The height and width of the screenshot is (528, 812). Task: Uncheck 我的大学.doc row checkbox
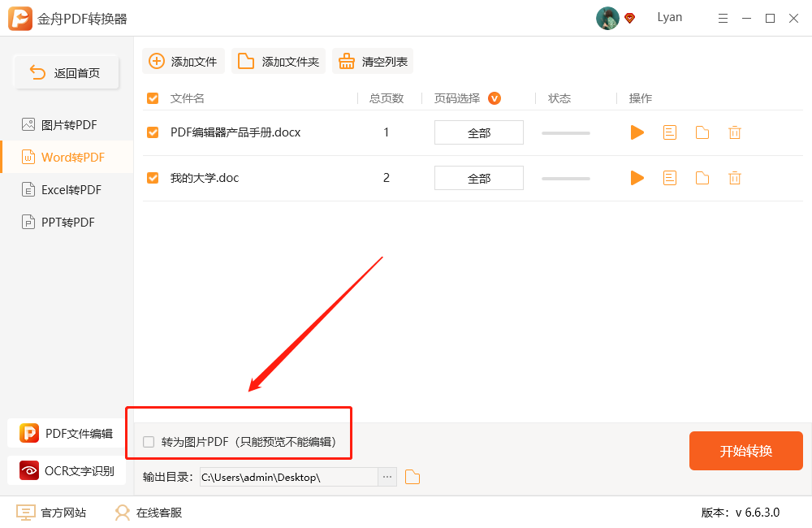[x=153, y=178]
